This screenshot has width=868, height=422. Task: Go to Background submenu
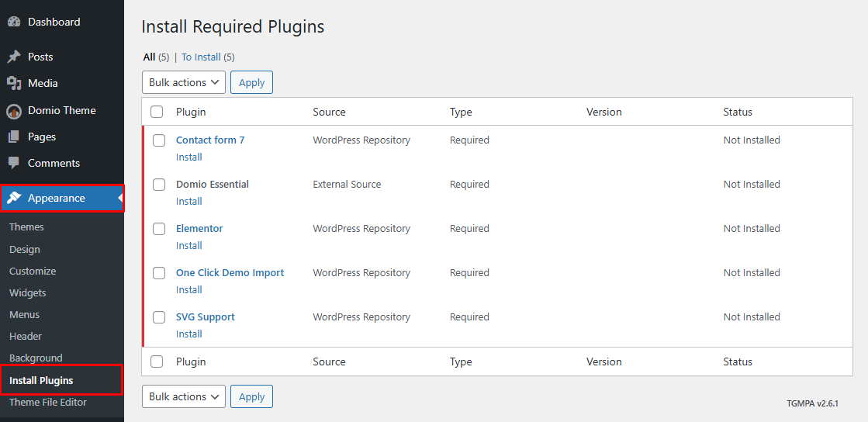coord(36,358)
